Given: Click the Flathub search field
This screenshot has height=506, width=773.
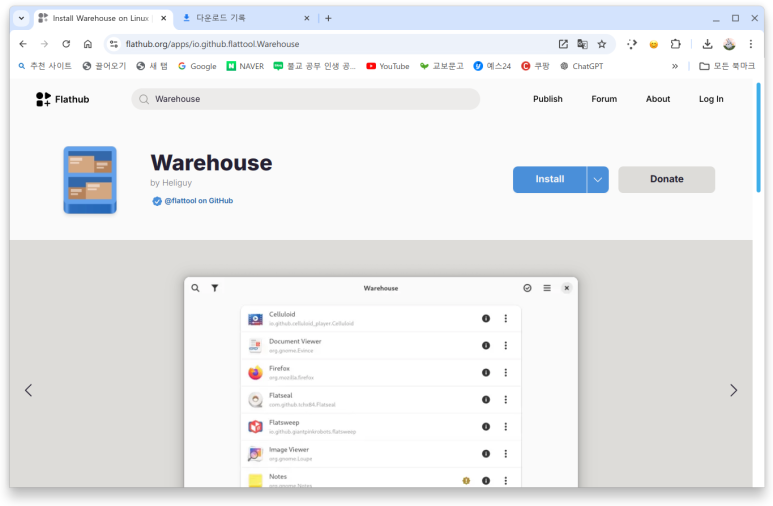Looking at the screenshot, I should (306, 99).
